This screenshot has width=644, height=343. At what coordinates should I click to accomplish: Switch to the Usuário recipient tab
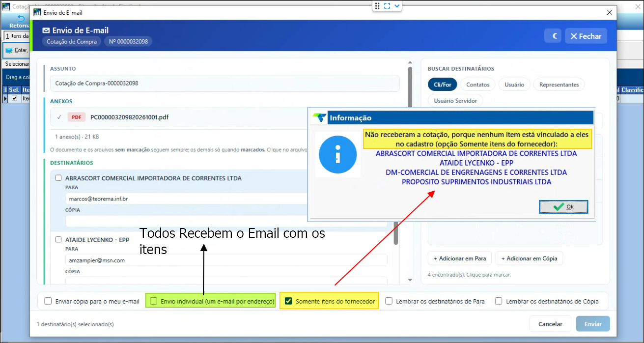[514, 85]
